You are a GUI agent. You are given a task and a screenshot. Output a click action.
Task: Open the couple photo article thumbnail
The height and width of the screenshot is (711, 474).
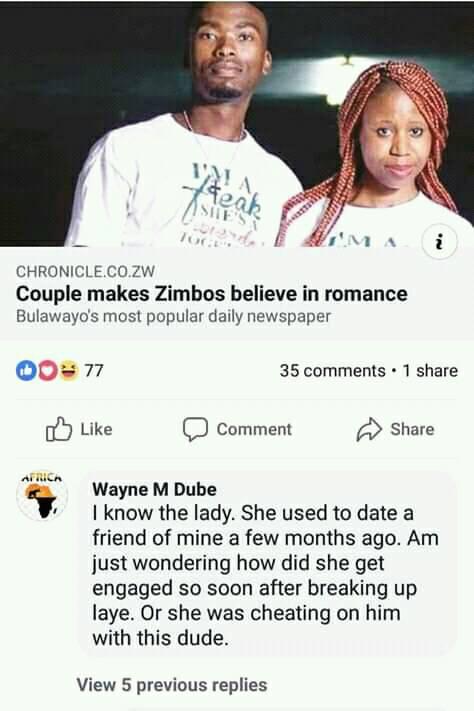click(x=237, y=123)
